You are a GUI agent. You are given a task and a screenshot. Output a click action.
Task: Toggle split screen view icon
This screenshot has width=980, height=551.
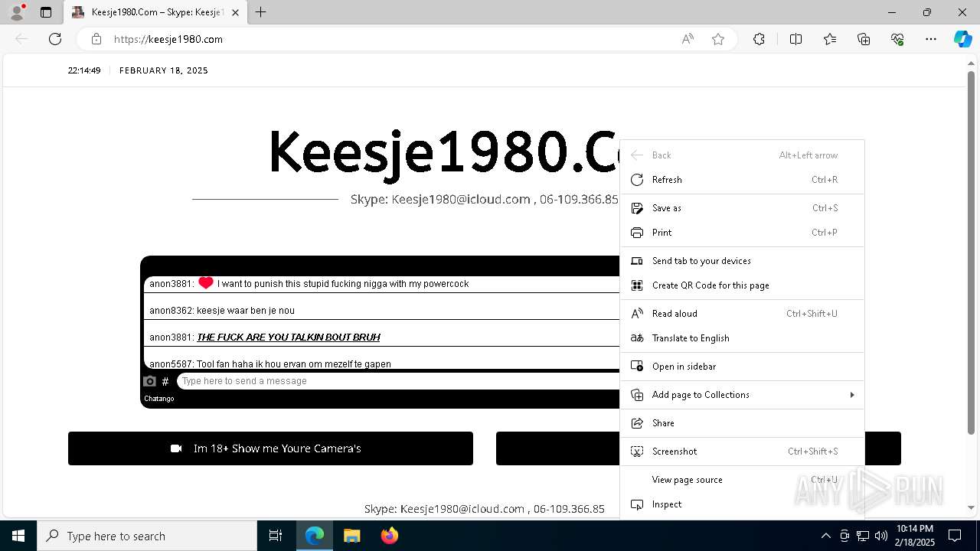click(795, 39)
